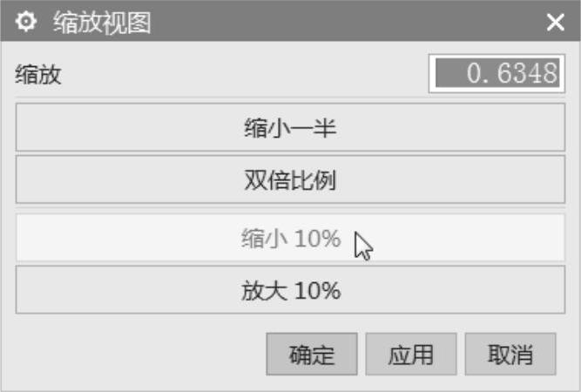Select the 缩小一半 button
The width and height of the screenshot is (581, 392).
coord(290,127)
